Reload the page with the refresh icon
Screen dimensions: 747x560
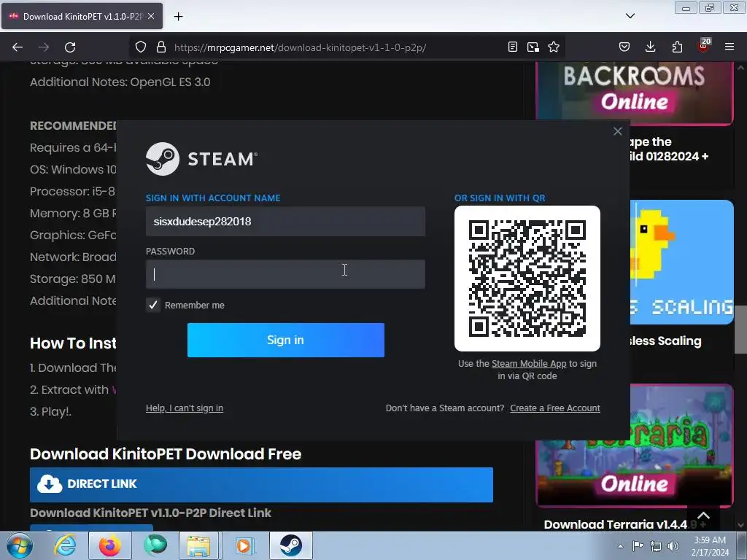coord(70,47)
